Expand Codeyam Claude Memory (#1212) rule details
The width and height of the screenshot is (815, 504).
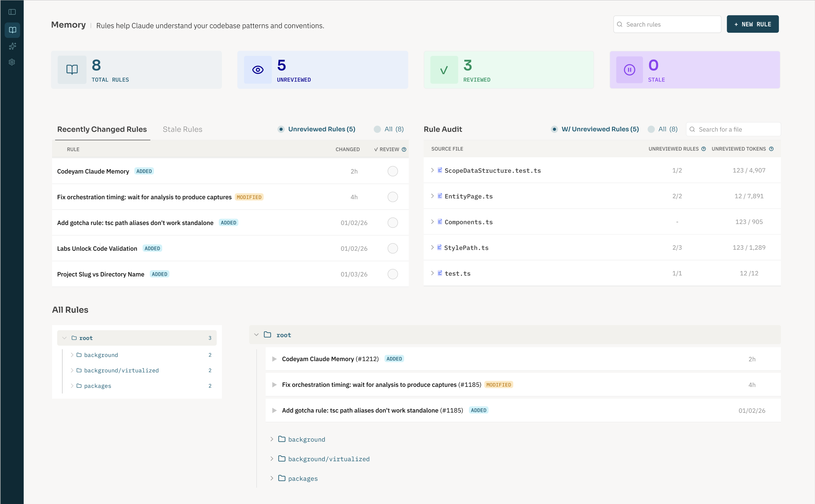(274, 359)
